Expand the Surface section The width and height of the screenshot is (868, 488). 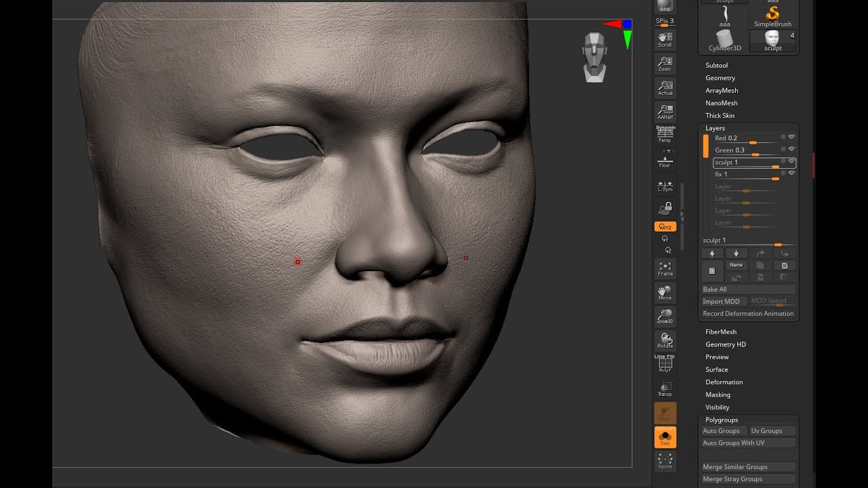(x=717, y=369)
